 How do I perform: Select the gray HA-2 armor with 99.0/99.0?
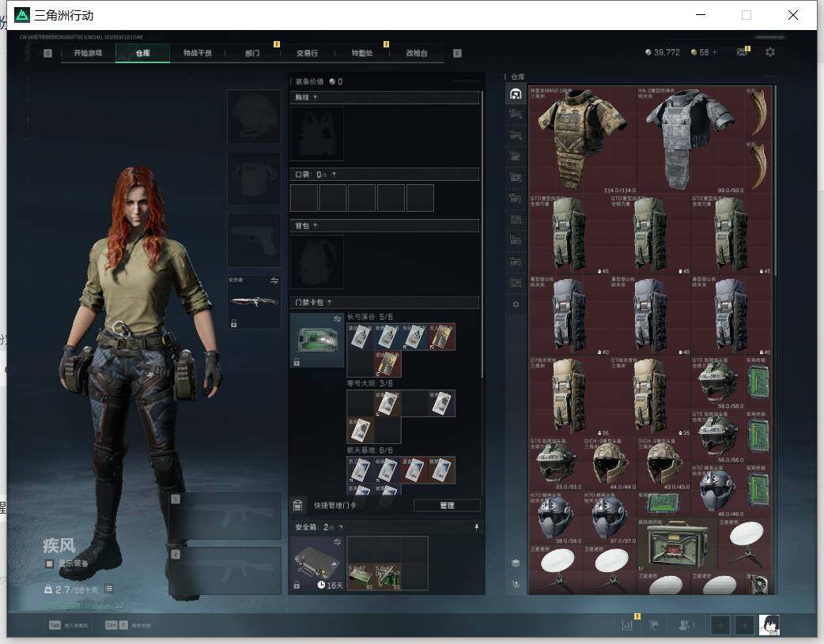pyautogui.click(x=690, y=140)
